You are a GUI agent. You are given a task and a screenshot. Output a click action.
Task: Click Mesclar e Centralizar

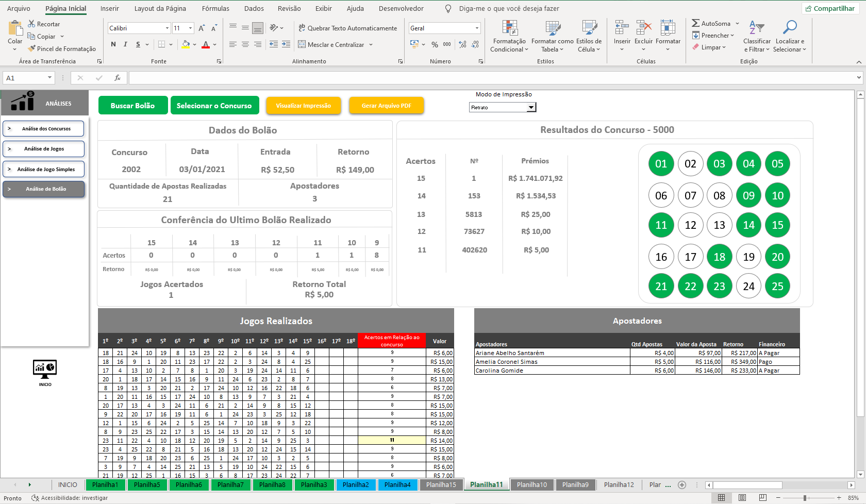331,44
